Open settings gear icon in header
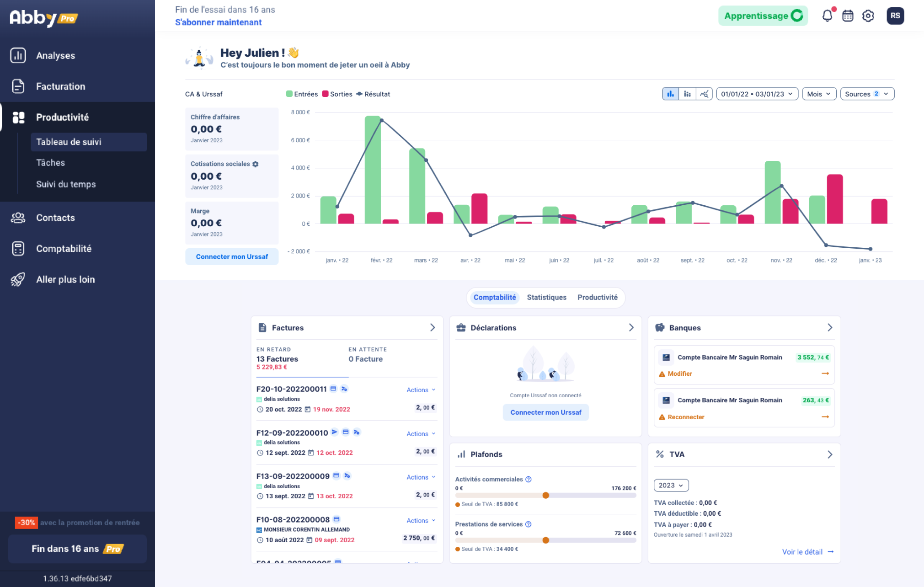Image resolution: width=924 pixels, height=587 pixels. [868, 16]
